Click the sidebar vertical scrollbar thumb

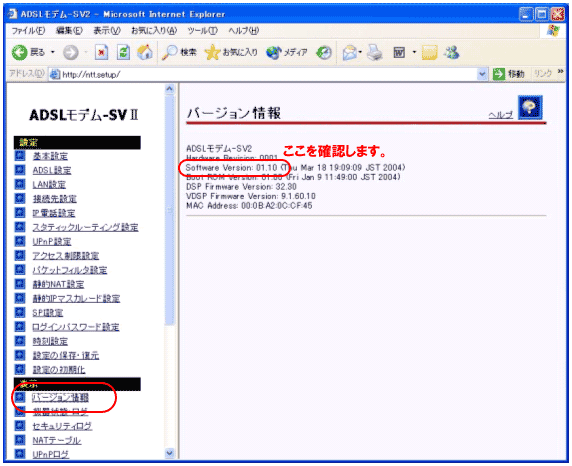[x=170, y=210]
